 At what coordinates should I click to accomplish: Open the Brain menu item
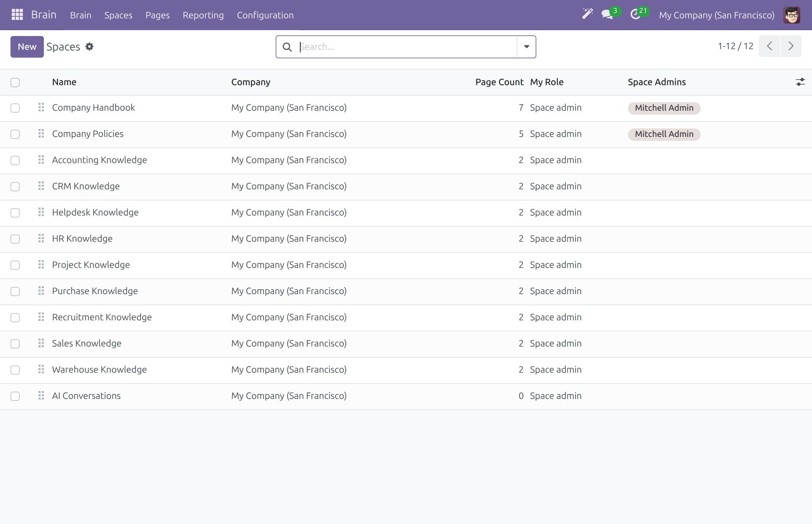81,15
